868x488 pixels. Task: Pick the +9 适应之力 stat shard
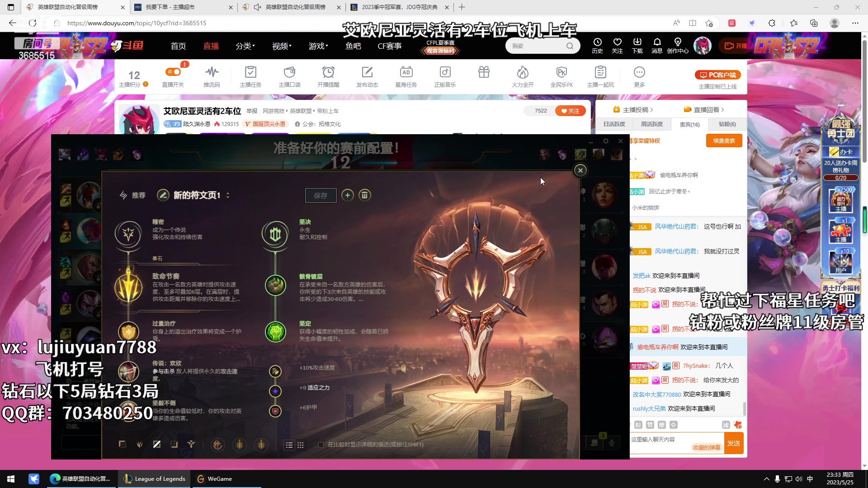(275, 391)
